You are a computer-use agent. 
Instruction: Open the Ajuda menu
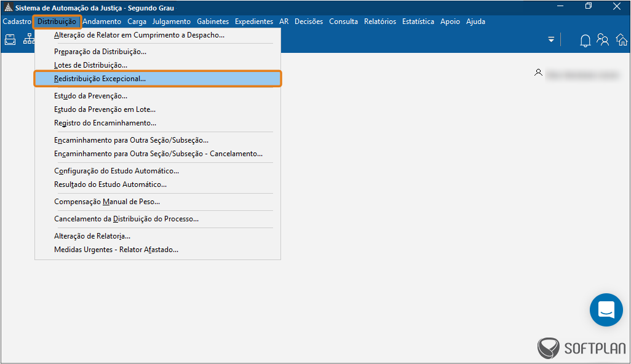click(x=475, y=22)
